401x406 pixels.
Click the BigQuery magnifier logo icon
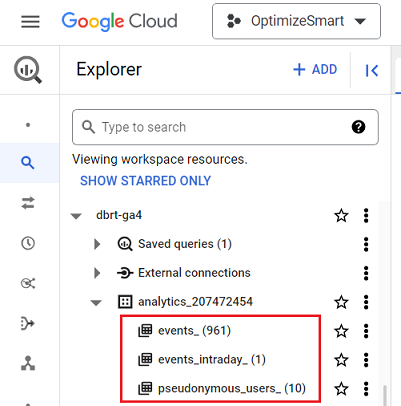tap(28, 70)
